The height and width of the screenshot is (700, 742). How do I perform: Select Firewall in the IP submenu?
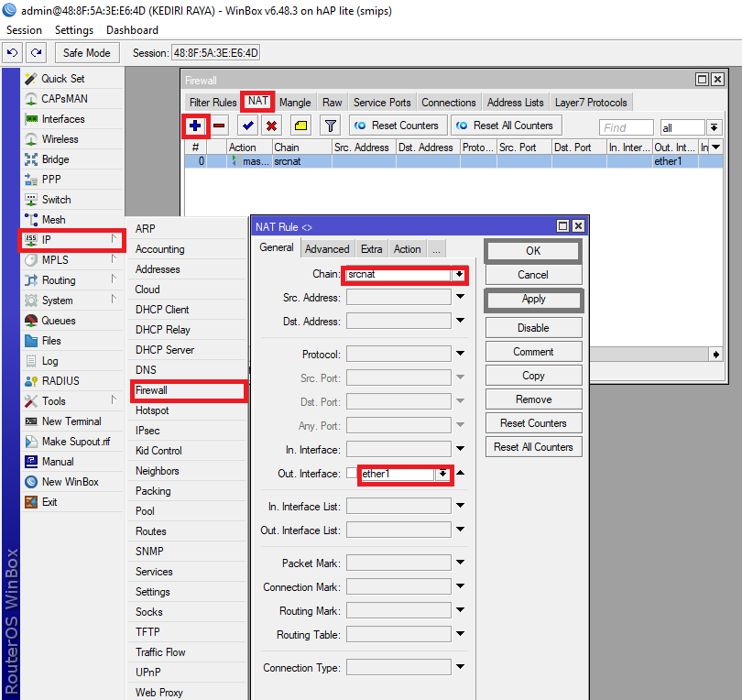(189, 390)
